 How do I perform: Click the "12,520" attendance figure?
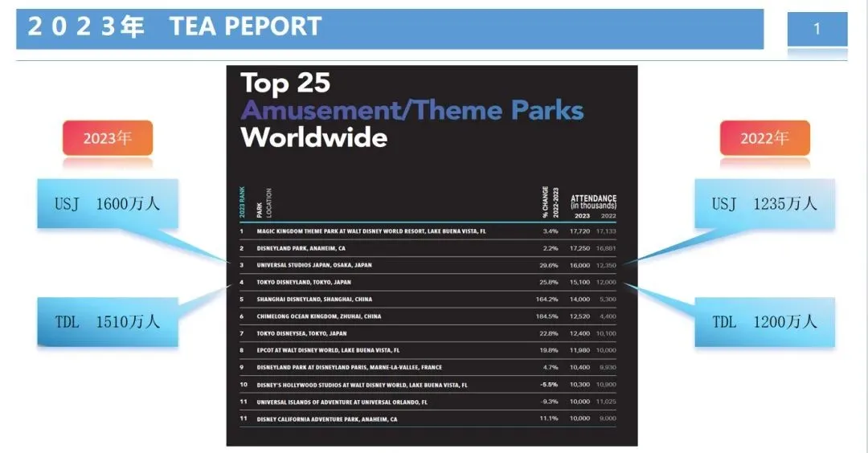(x=579, y=316)
